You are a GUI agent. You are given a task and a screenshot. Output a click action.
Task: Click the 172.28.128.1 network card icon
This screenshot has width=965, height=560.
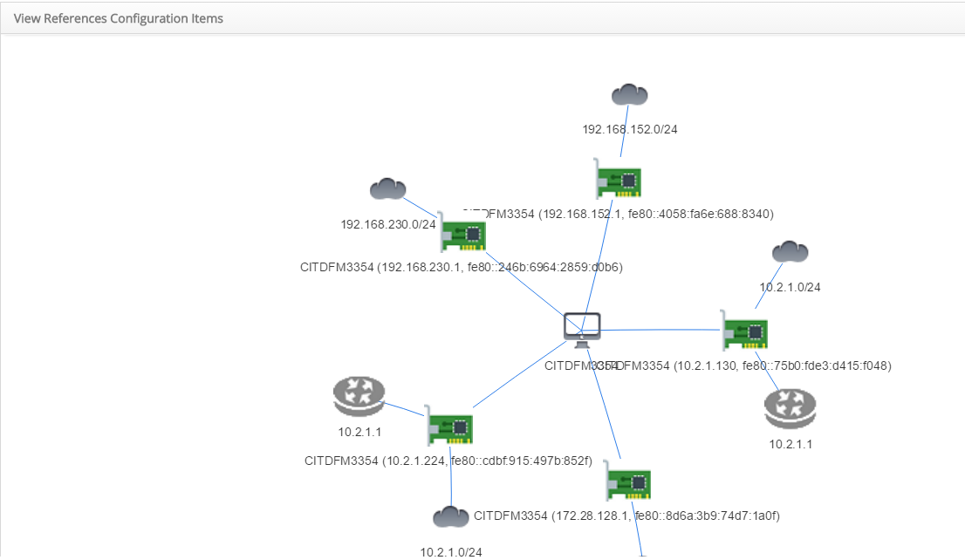pos(628,482)
